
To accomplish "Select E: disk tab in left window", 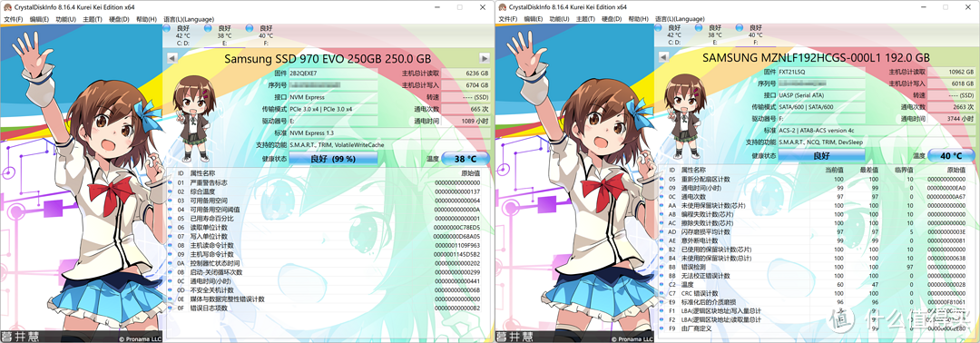I will coord(224,35).
